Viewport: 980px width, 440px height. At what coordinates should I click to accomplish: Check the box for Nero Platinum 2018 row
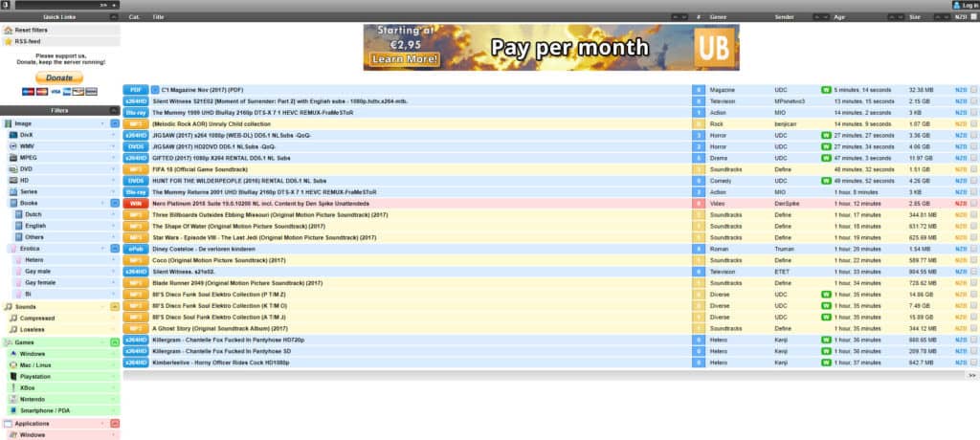973,204
